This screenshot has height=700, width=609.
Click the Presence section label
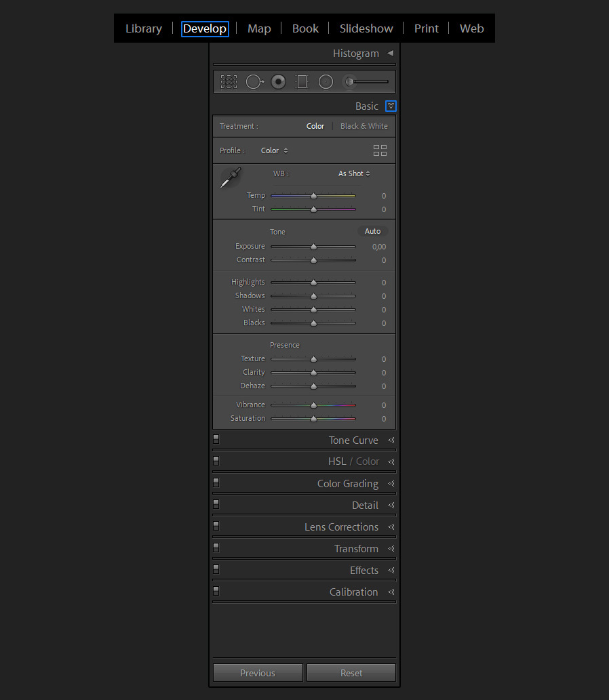tap(285, 345)
